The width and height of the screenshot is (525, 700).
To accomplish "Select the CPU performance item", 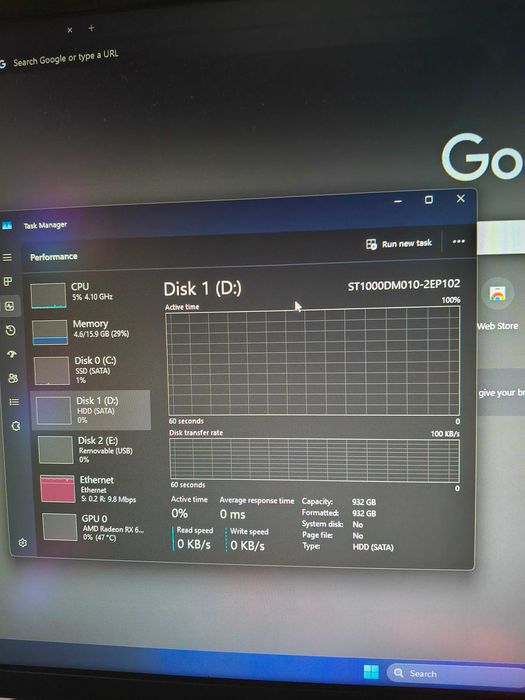I will tap(88, 294).
